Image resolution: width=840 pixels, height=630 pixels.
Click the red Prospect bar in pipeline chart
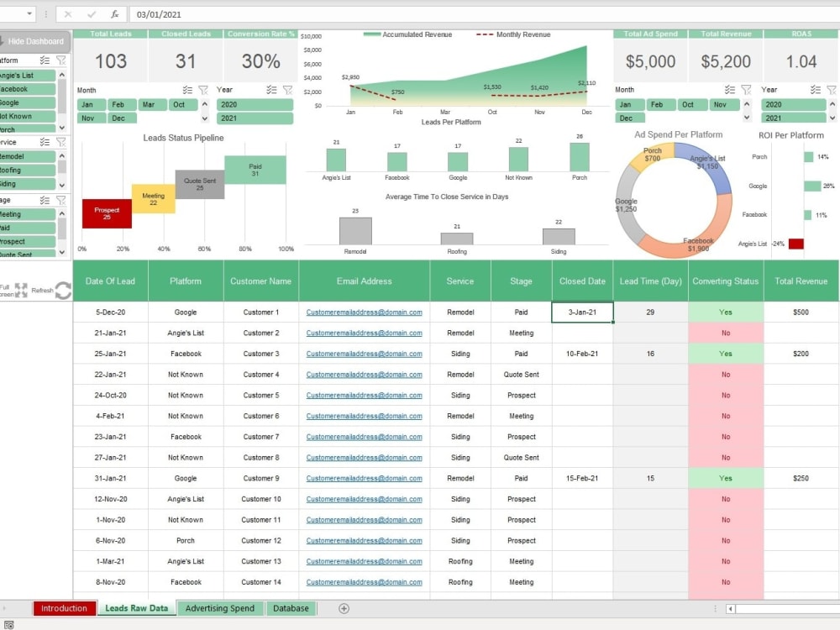click(107, 213)
